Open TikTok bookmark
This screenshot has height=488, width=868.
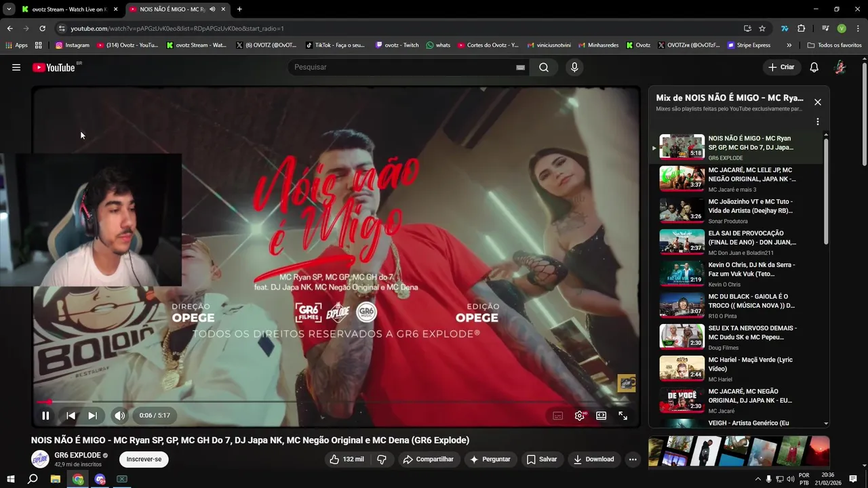tap(335, 45)
